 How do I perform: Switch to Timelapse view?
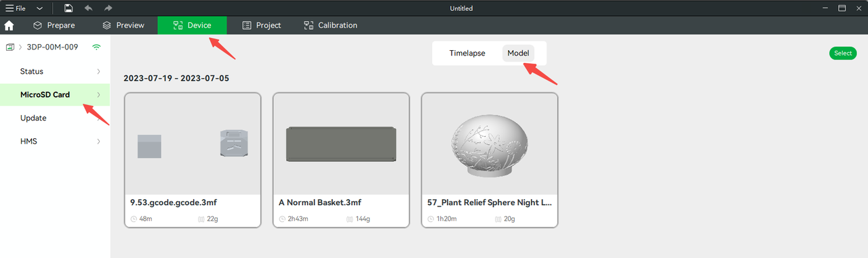click(x=467, y=53)
